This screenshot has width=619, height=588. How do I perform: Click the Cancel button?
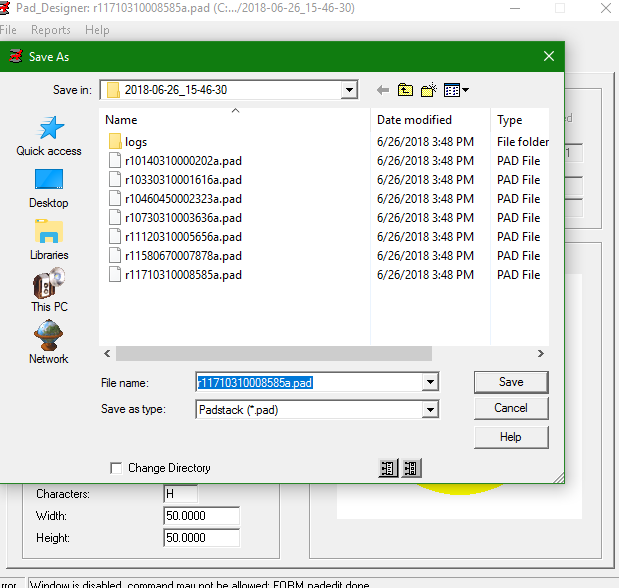511,408
